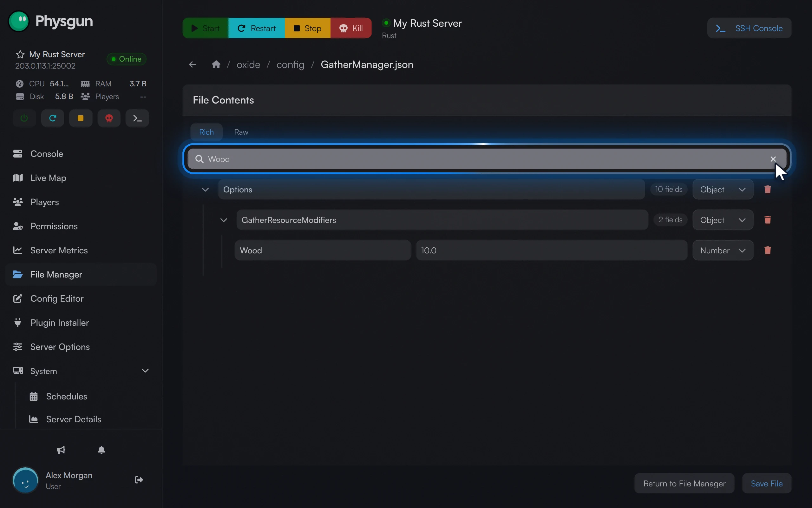This screenshot has height=508, width=812.
Task: Click the Save File button
Action: coord(767,484)
